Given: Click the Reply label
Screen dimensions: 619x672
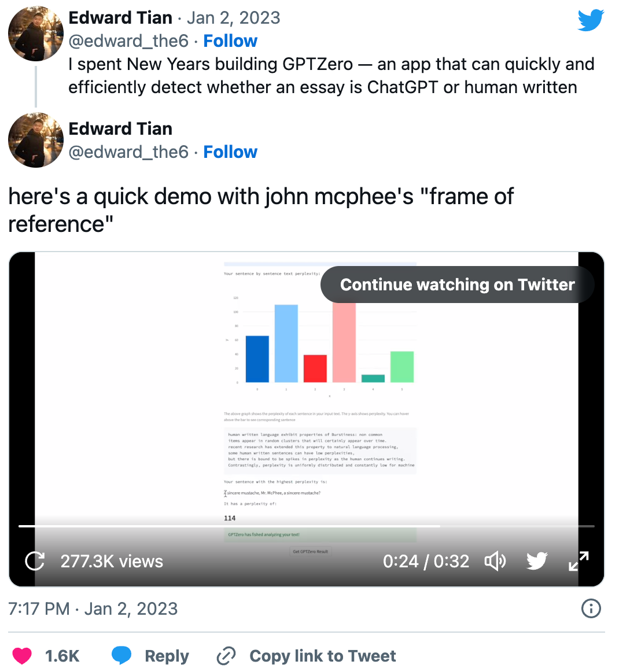Looking at the screenshot, I should (167, 656).
